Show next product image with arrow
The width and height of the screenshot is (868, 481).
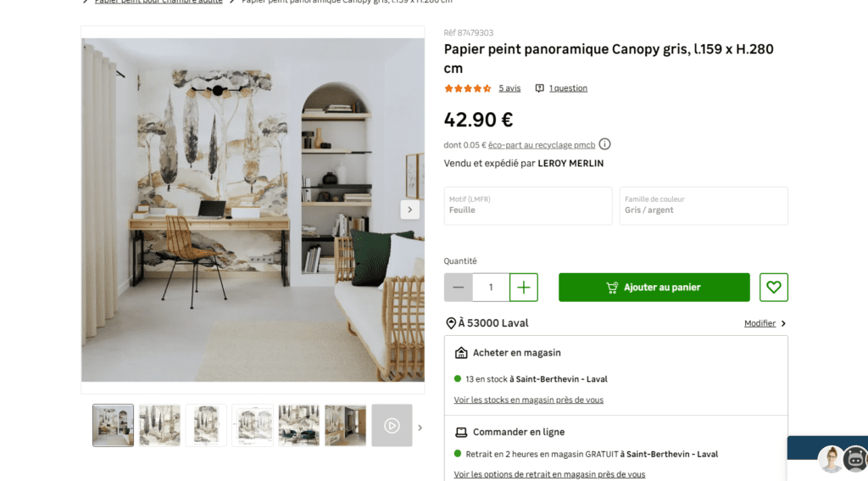(x=409, y=210)
